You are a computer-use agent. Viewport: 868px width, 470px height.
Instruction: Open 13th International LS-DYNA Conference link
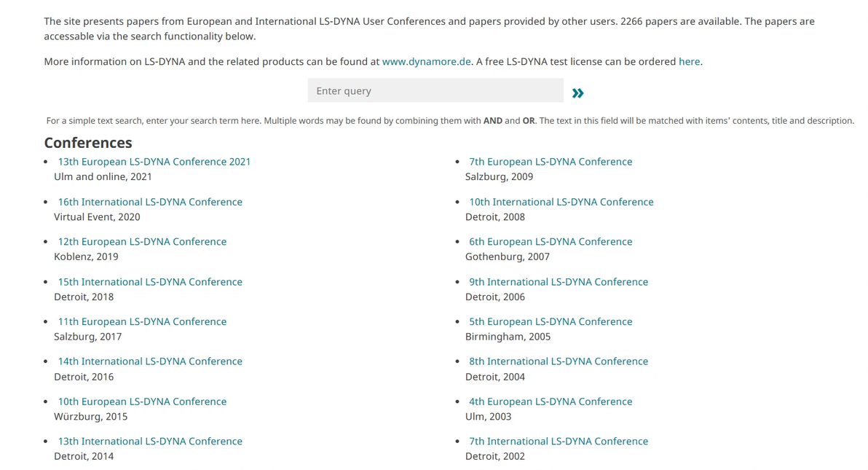coord(150,442)
